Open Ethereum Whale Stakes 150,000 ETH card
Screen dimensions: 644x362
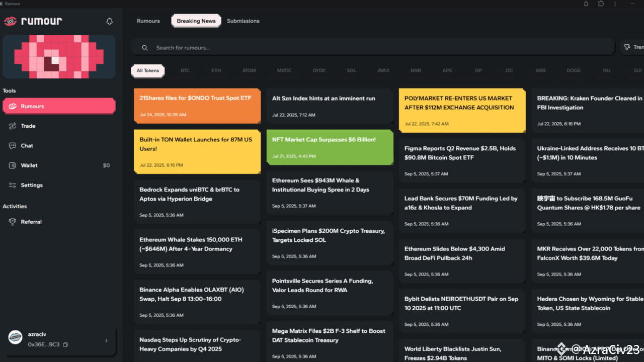(197, 252)
